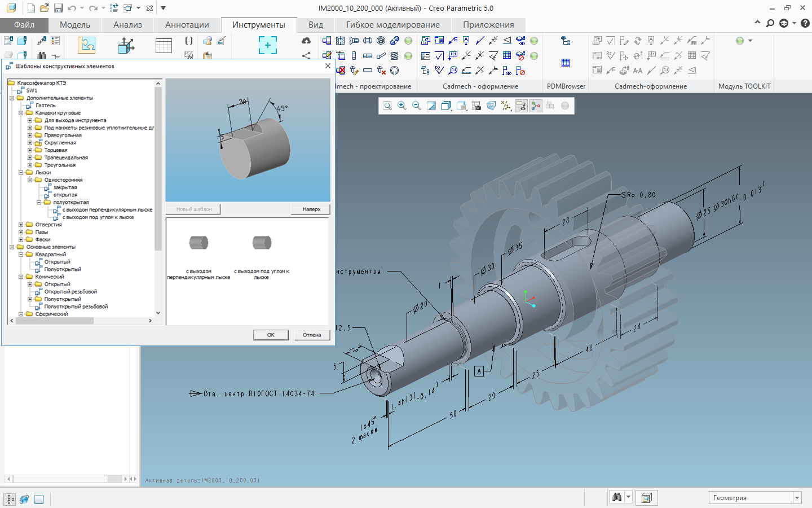
Task: Click the Наверх button
Action: click(x=311, y=209)
